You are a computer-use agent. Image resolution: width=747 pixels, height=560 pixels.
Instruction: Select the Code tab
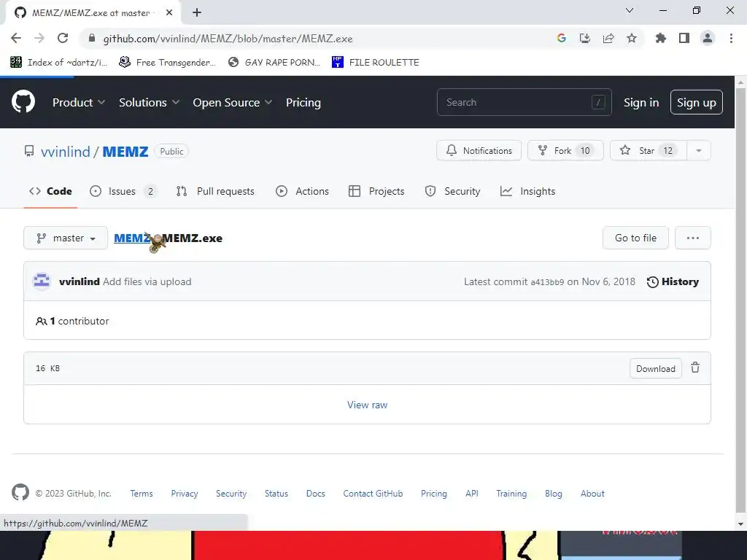pos(50,191)
